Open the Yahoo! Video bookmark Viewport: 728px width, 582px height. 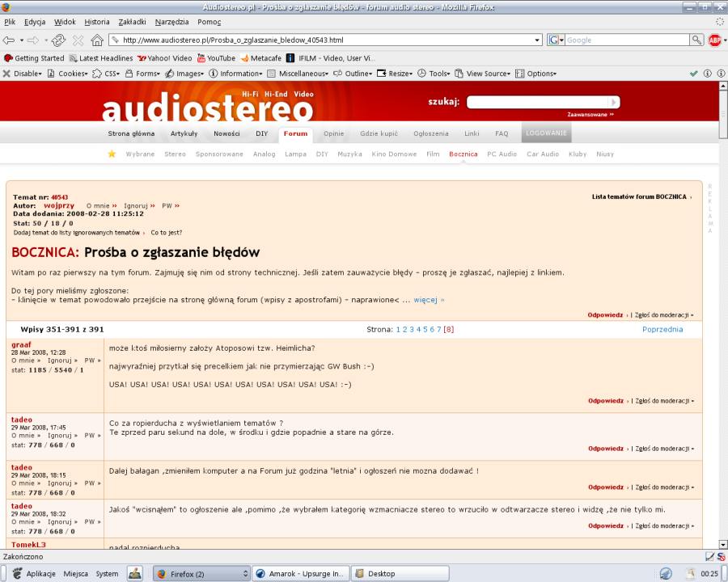[x=164, y=58]
